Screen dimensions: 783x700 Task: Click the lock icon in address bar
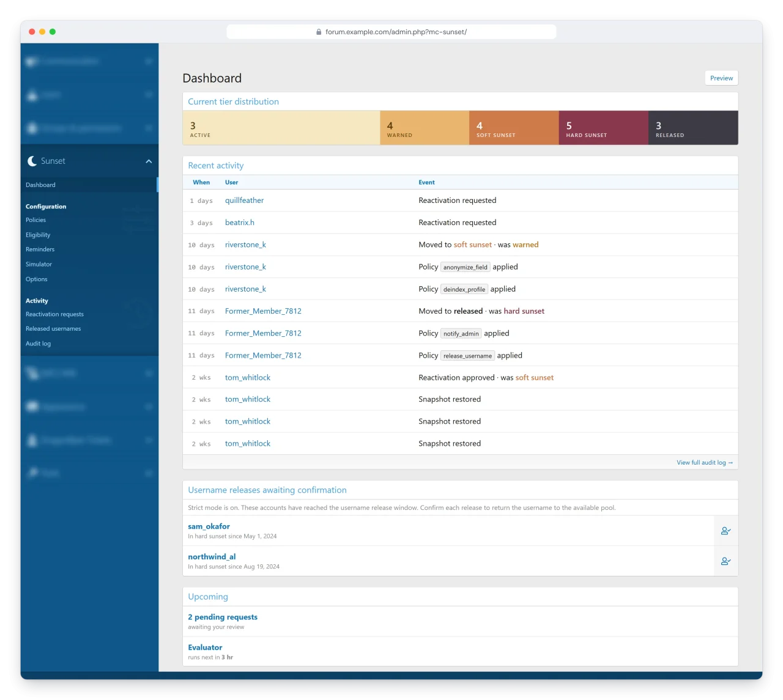coord(319,32)
